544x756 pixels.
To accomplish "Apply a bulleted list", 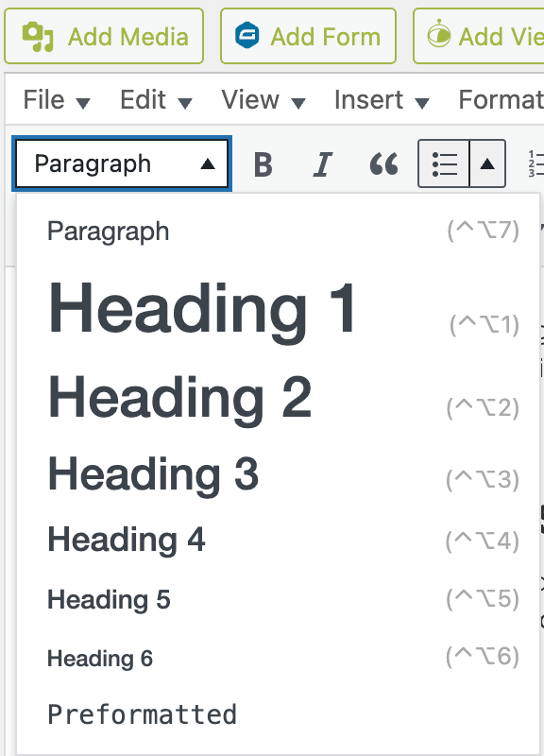I will tap(443, 163).
